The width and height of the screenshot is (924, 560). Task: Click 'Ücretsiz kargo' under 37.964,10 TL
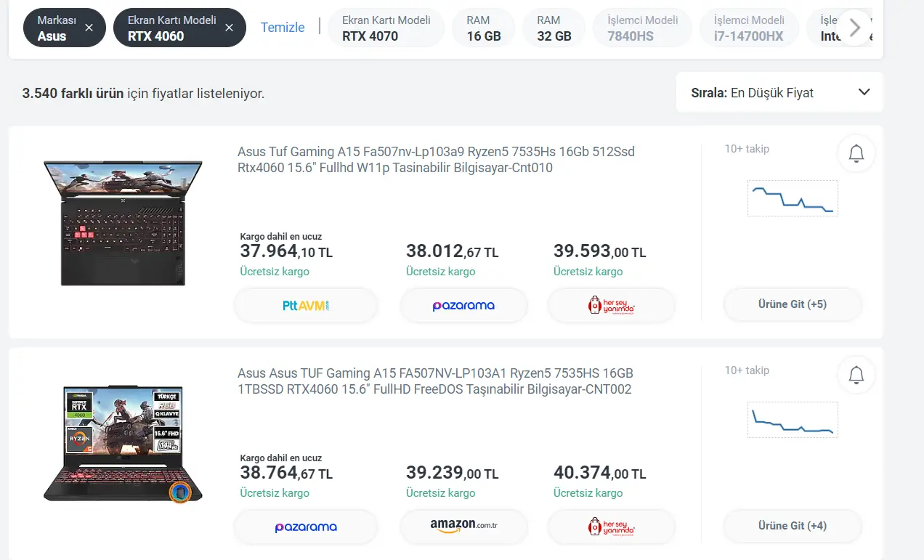point(275,271)
